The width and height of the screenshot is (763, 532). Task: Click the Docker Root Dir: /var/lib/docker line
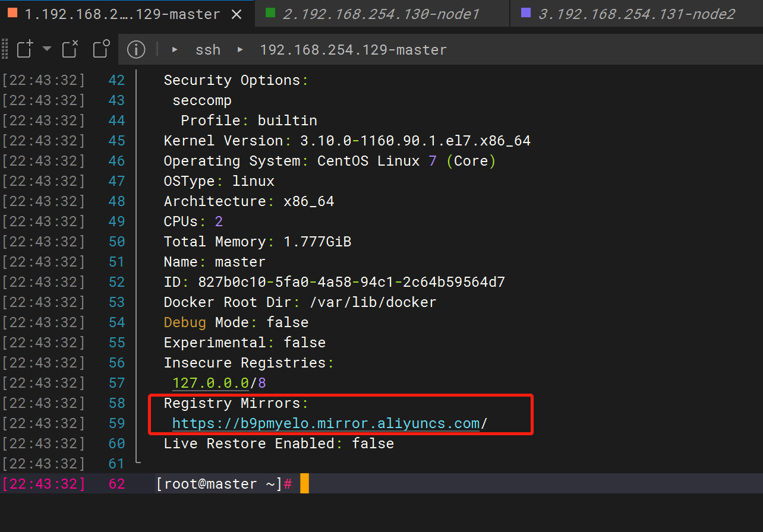[300, 302]
